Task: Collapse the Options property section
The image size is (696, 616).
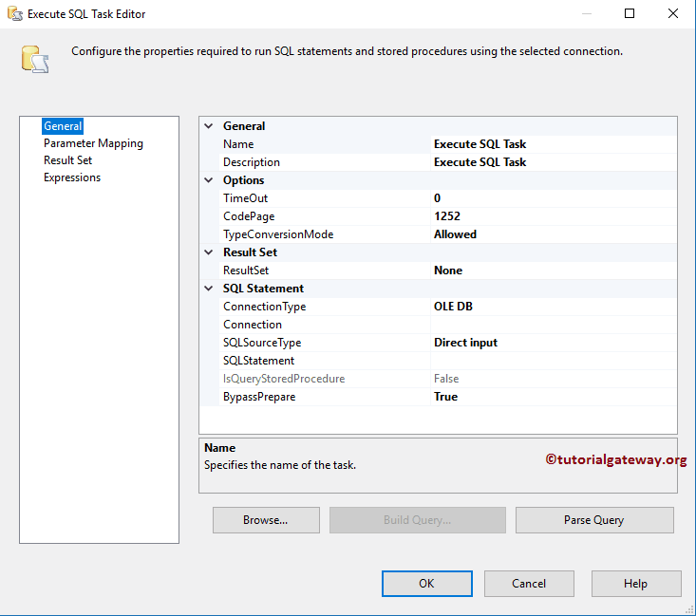Action: [x=209, y=180]
